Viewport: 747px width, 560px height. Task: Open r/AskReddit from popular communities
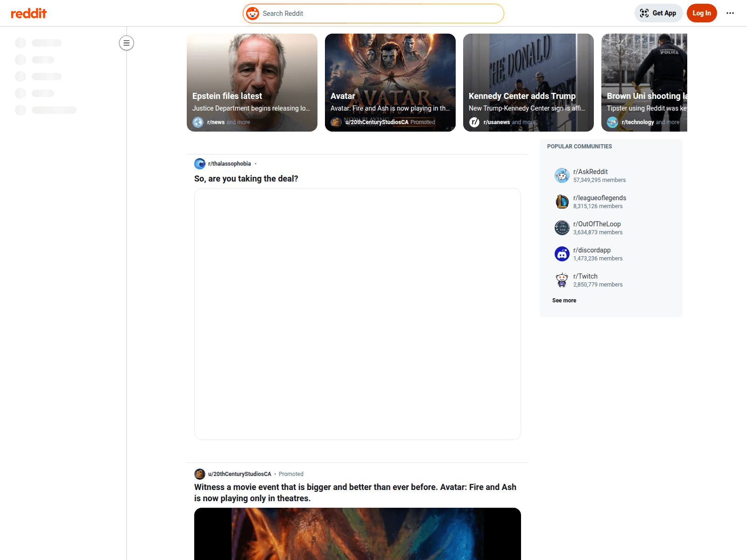(591, 172)
